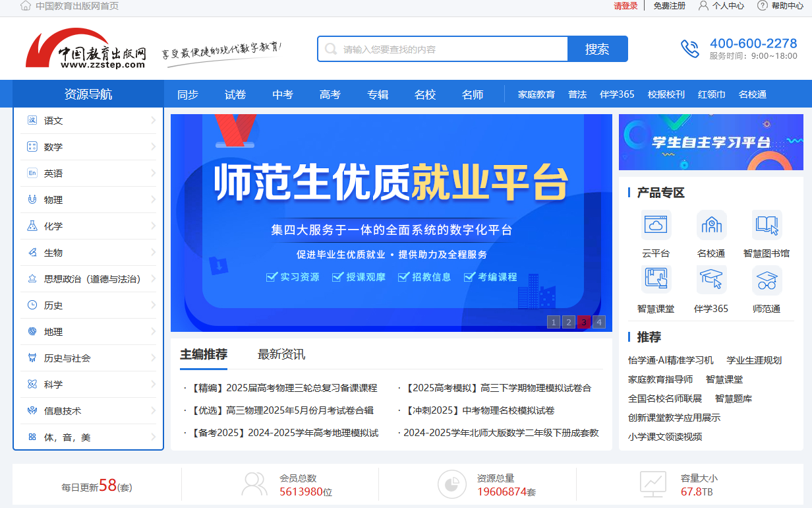Click the 英语 En icon in sidebar

click(32, 174)
